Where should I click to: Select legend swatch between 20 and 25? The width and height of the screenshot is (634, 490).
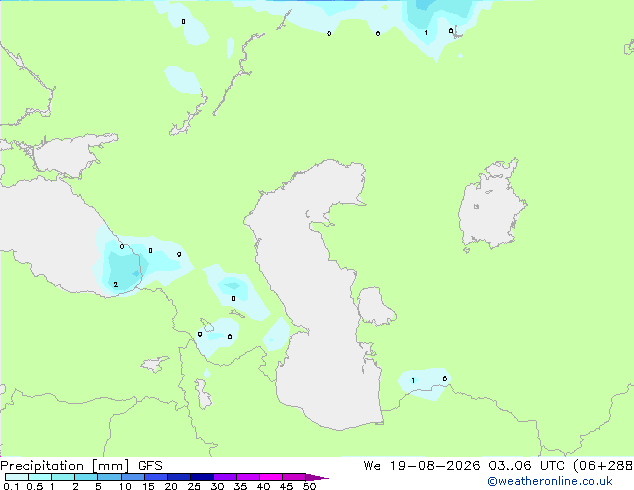pos(179,477)
